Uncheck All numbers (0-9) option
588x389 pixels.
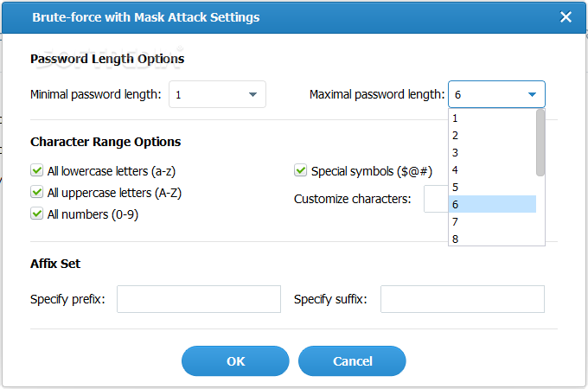tap(37, 214)
